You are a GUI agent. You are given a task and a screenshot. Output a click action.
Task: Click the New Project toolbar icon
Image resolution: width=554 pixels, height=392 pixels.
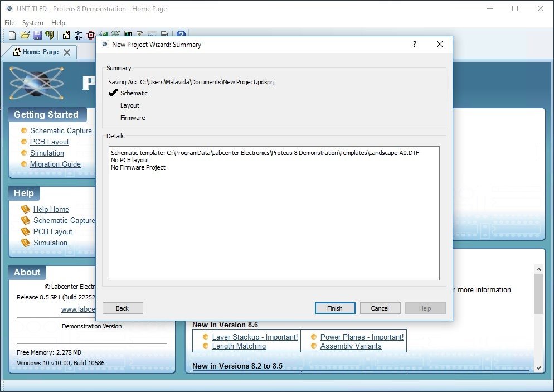pos(12,35)
